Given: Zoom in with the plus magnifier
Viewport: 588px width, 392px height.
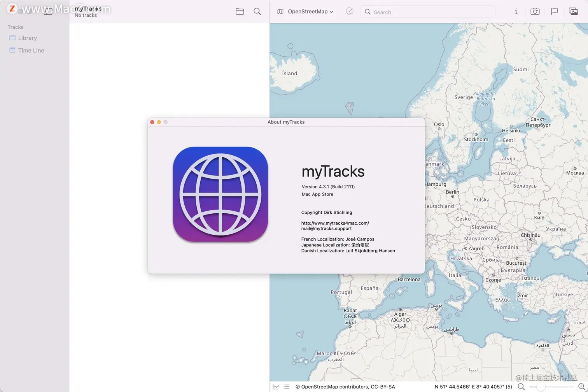Looking at the screenshot, I should click(x=582, y=387).
